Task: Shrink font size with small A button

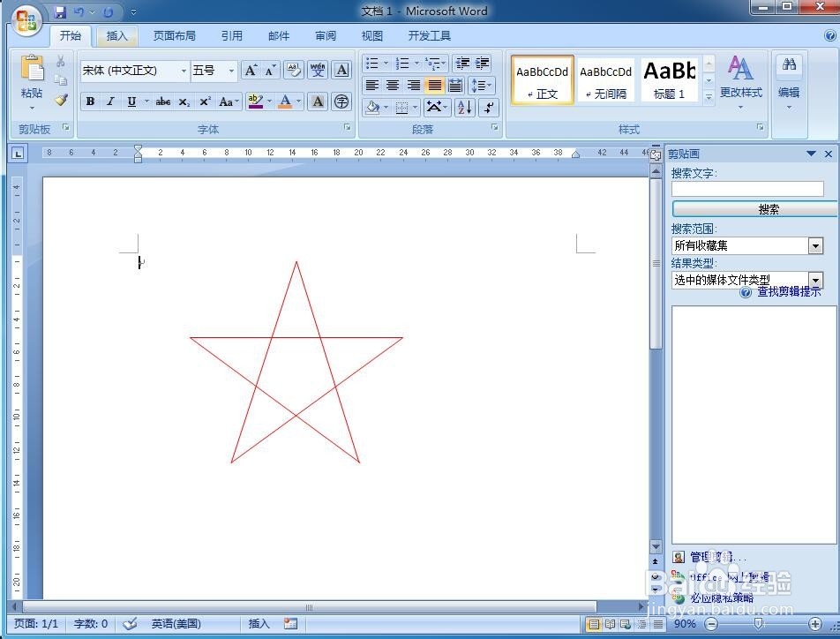Action: [x=270, y=71]
